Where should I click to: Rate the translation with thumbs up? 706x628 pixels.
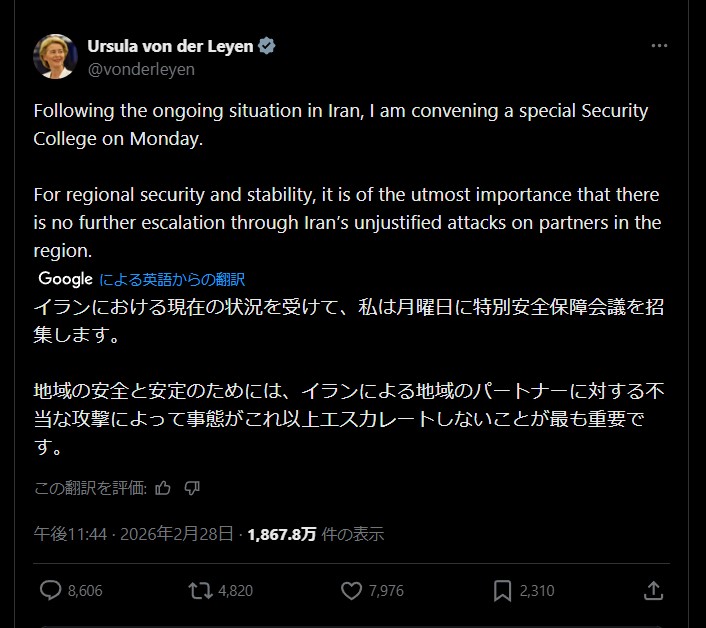pos(163,488)
